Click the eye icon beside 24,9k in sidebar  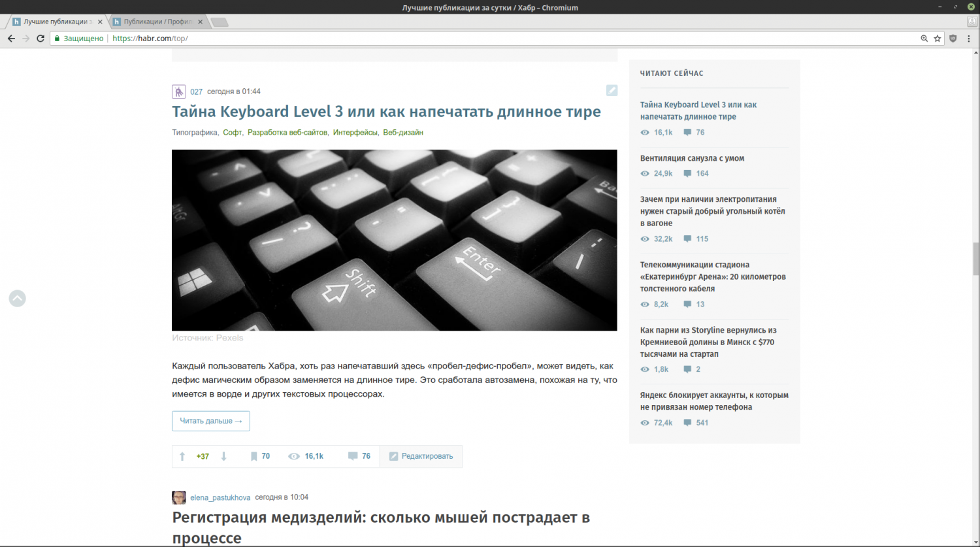tap(645, 174)
